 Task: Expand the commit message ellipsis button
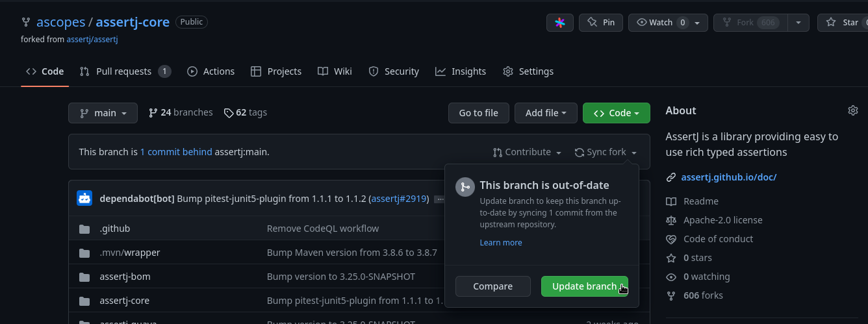click(x=439, y=199)
